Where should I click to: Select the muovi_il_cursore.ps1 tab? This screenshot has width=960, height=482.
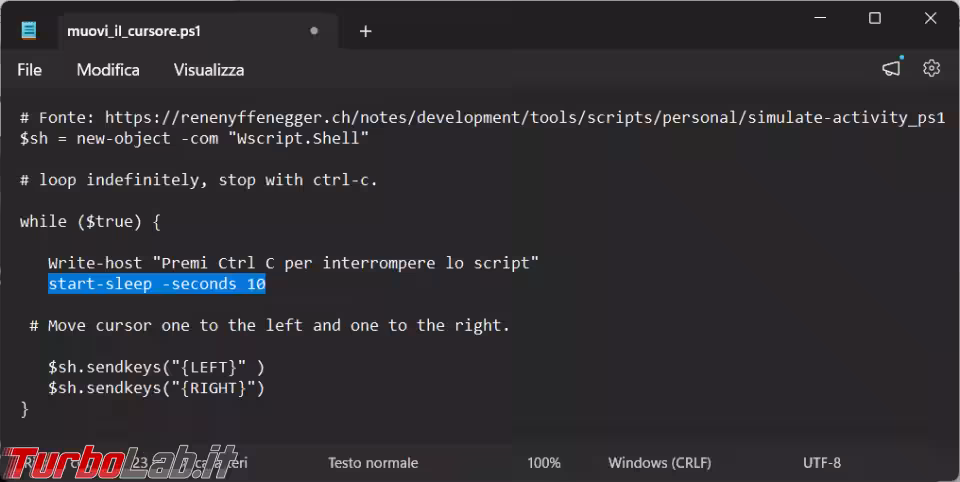(134, 31)
